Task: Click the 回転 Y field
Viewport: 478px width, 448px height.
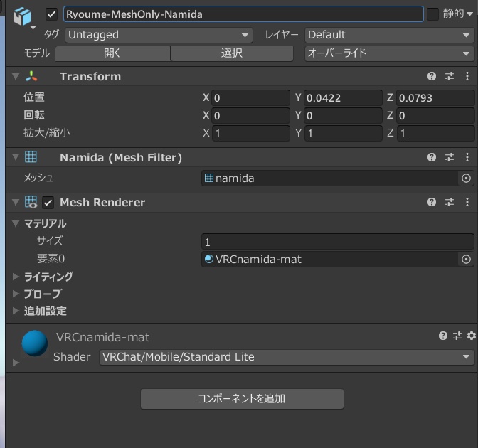Action: point(343,115)
